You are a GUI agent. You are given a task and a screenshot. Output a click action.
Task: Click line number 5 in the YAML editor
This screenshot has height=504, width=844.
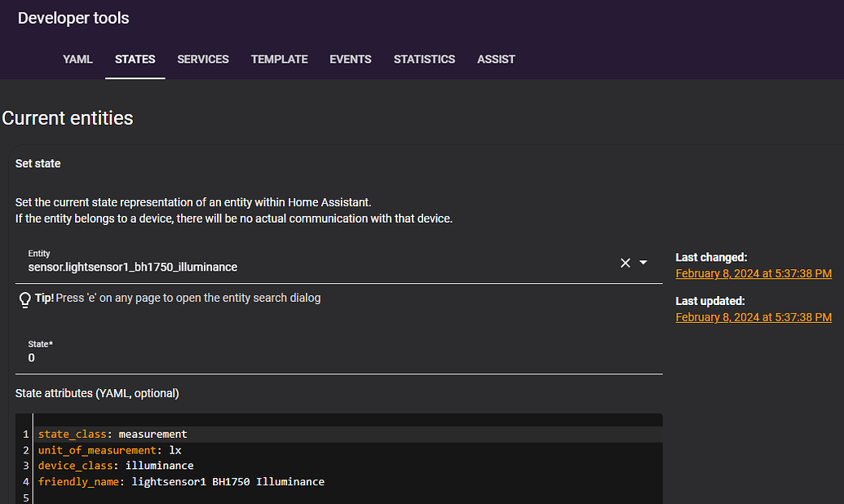tap(26, 498)
